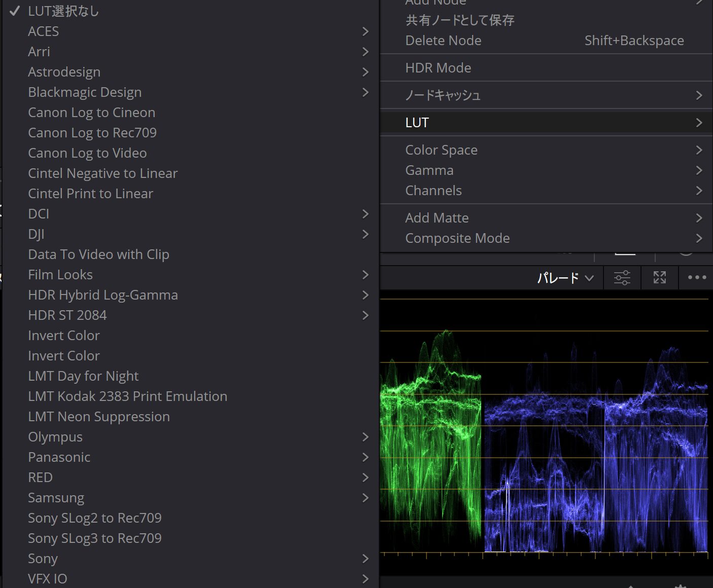Open the Olympus LUT submenu

click(191, 437)
